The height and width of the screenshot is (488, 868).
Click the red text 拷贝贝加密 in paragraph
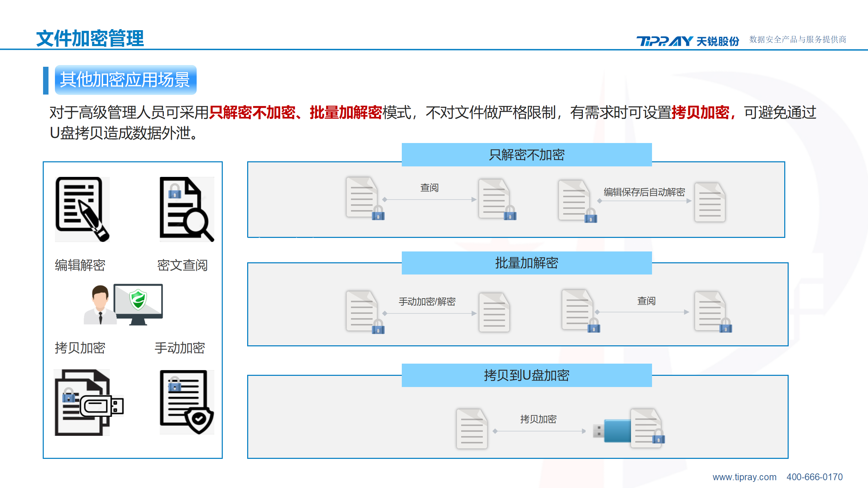701,113
